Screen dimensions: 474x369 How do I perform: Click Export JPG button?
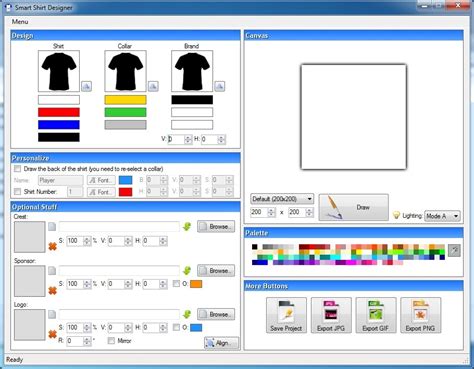coord(331,315)
